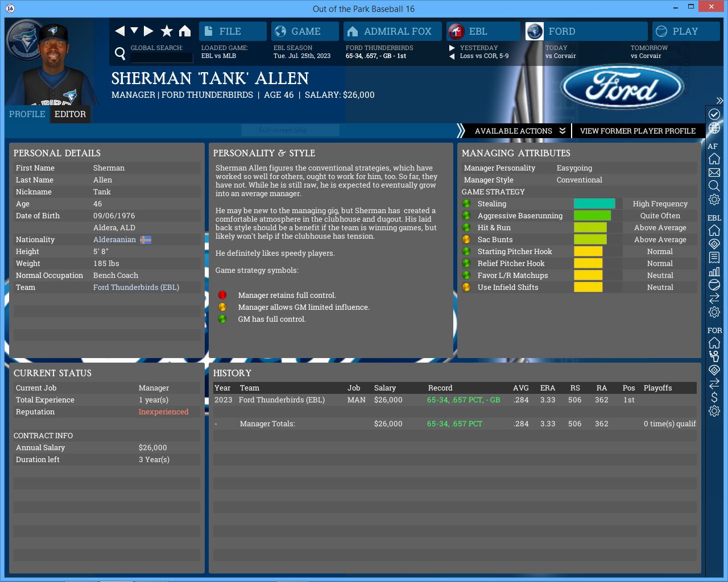This screenshot has width=728, height=582.
Task: Open the navigation history dropdown triangle
Action: (134, 31)
